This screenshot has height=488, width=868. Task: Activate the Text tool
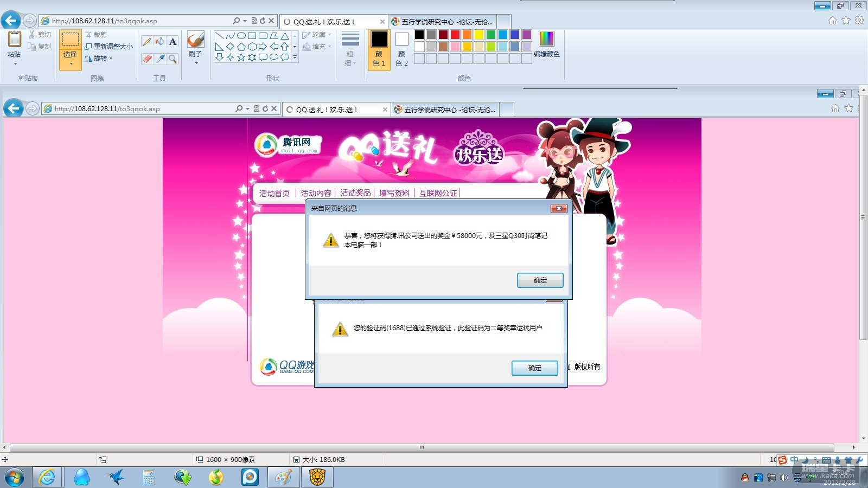173,42
